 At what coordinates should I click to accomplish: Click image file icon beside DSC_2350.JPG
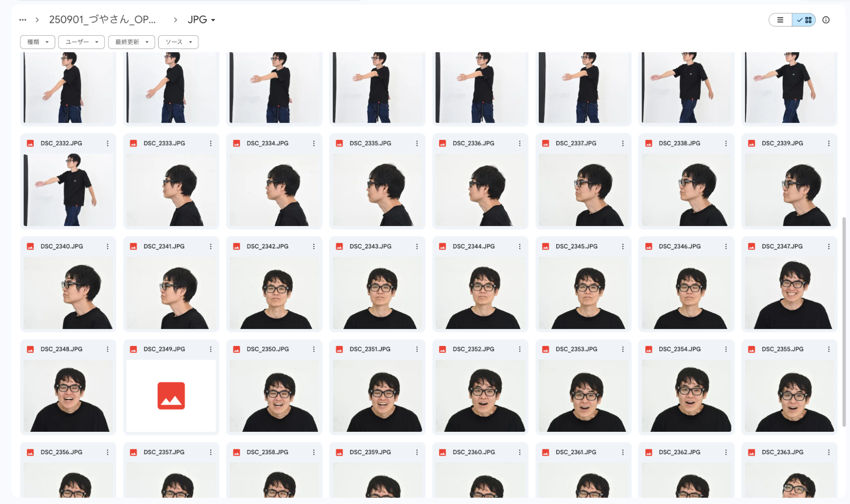[236, 349]
